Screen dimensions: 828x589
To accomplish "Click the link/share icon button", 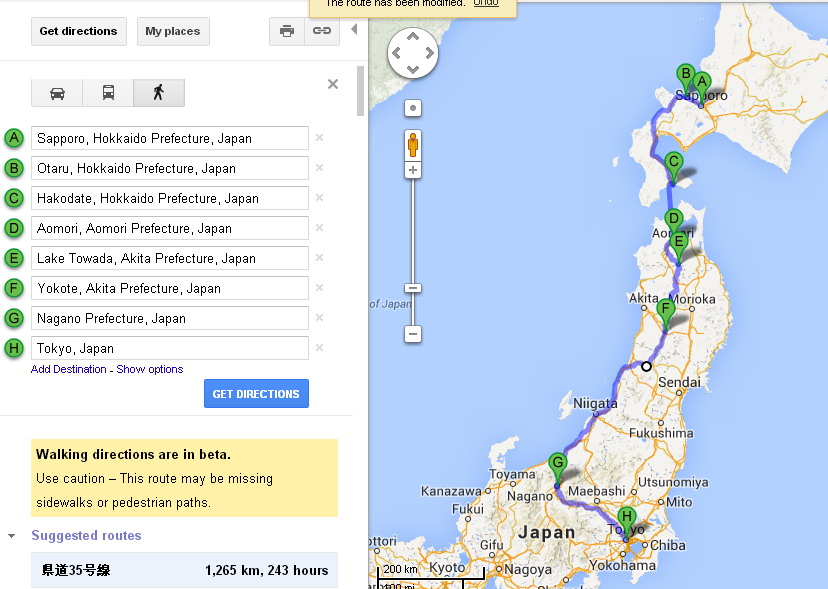I will tap(322, 31).
